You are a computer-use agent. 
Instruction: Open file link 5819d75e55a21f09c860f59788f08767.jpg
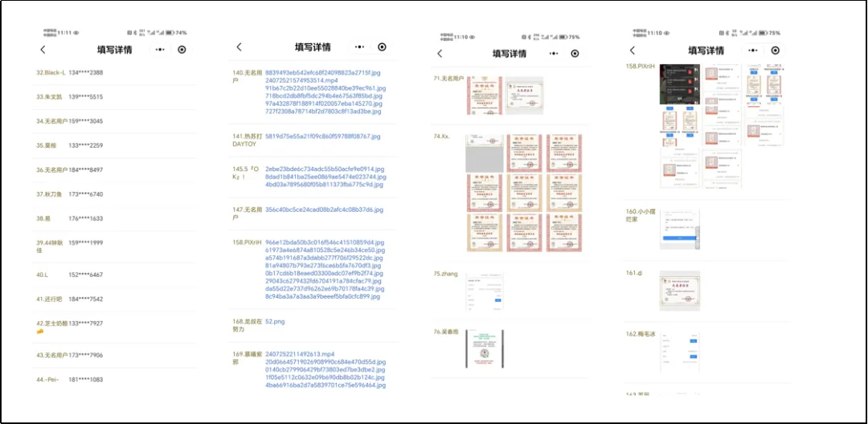[322, 137]
